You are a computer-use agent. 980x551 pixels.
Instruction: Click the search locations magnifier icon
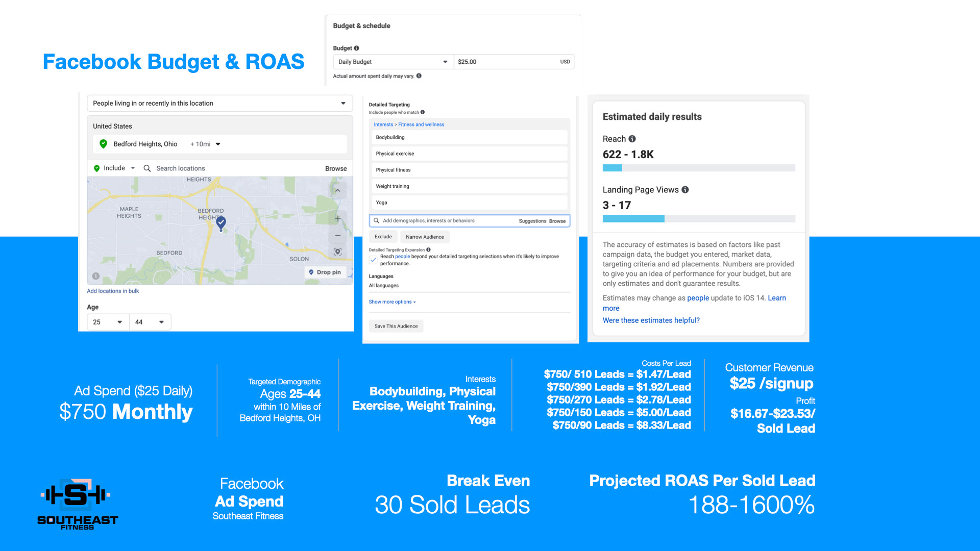point(147,168)
